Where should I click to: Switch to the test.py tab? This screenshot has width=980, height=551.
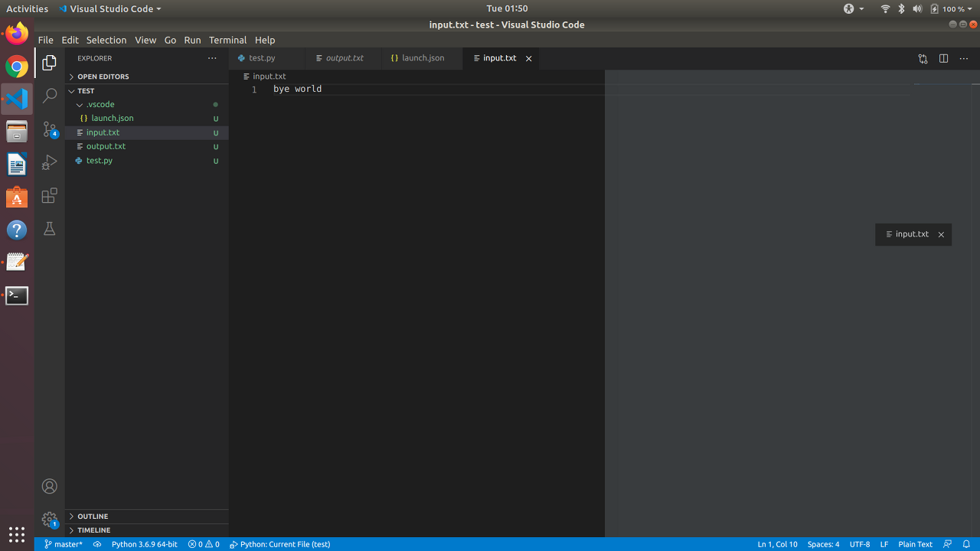[266, 58]
